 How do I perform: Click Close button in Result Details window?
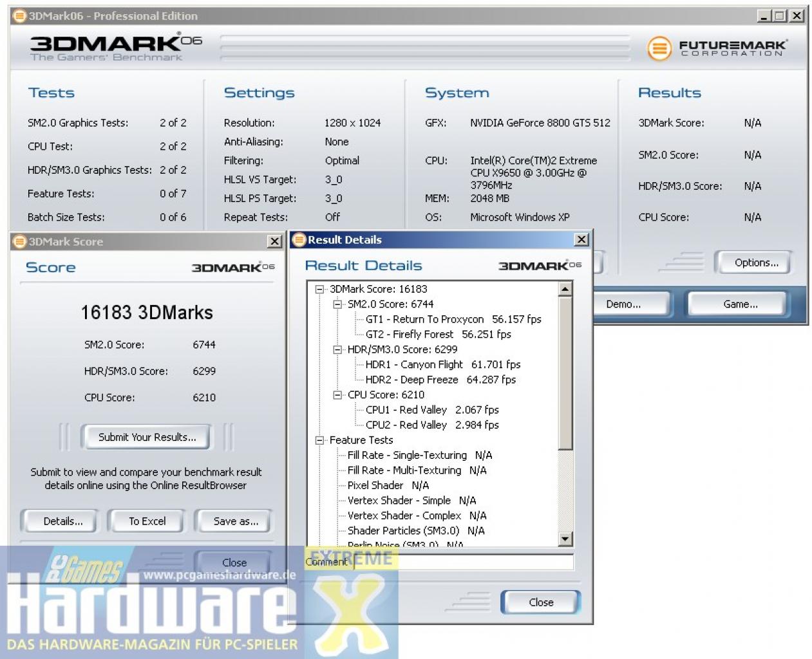pos(541,602)
